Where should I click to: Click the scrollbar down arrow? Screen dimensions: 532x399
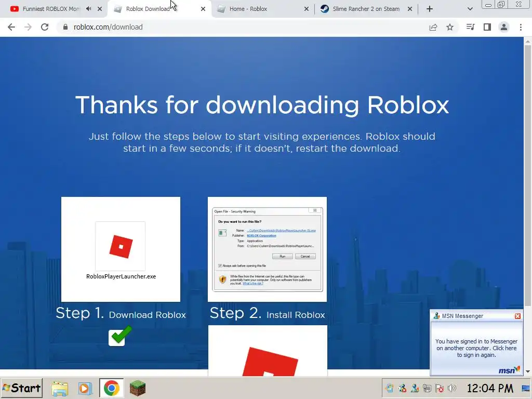[x=528, y=372]
